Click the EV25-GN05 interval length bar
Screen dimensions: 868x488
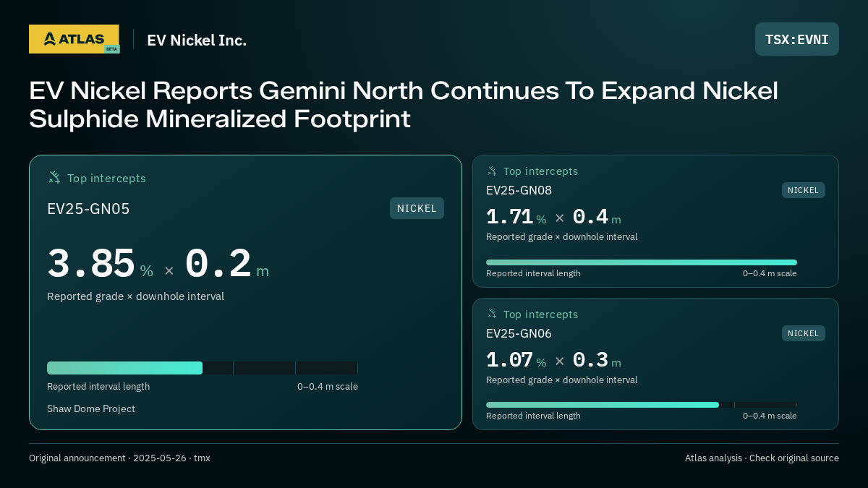pyautogui.click(x=203, y=368)
